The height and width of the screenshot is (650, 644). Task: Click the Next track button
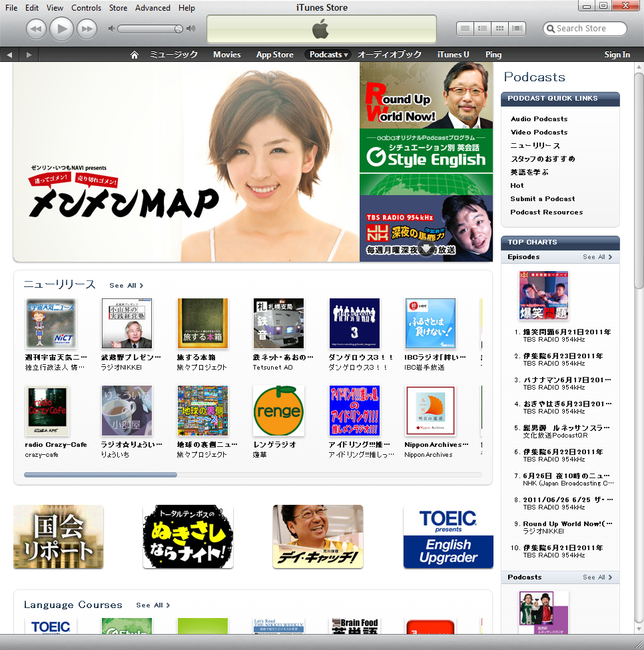(87, 29)
